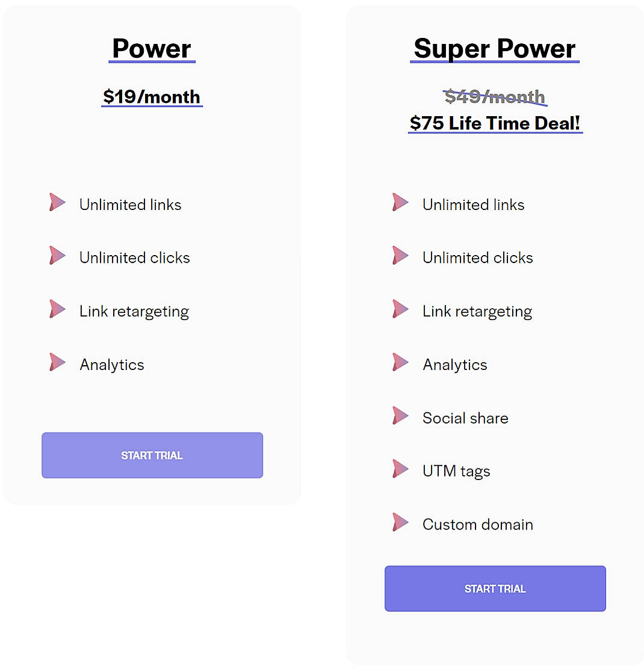The height and width of the screenshot is (669, 644).
Task: Select the Unlimited links text in Power plan
Action: click(130, 205)
